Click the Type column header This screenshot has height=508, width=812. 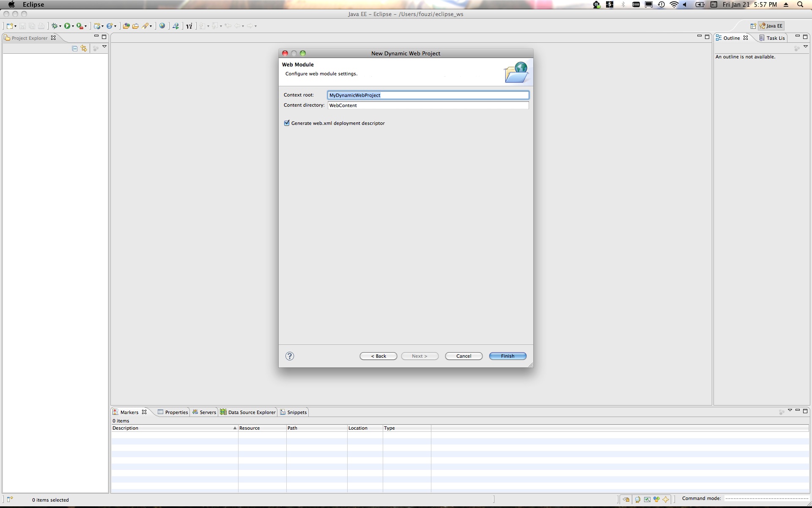[407, 428]
